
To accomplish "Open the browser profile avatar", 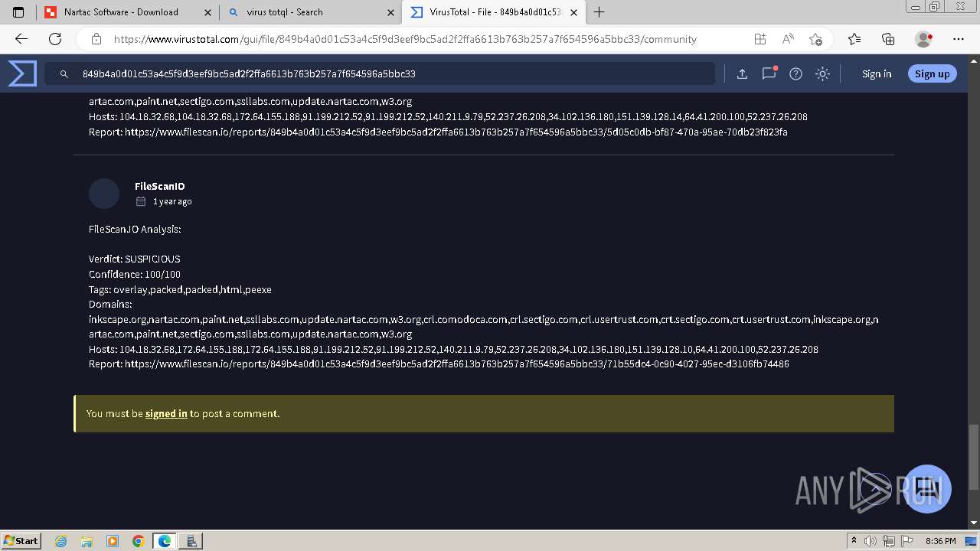I will coord(923,39).
